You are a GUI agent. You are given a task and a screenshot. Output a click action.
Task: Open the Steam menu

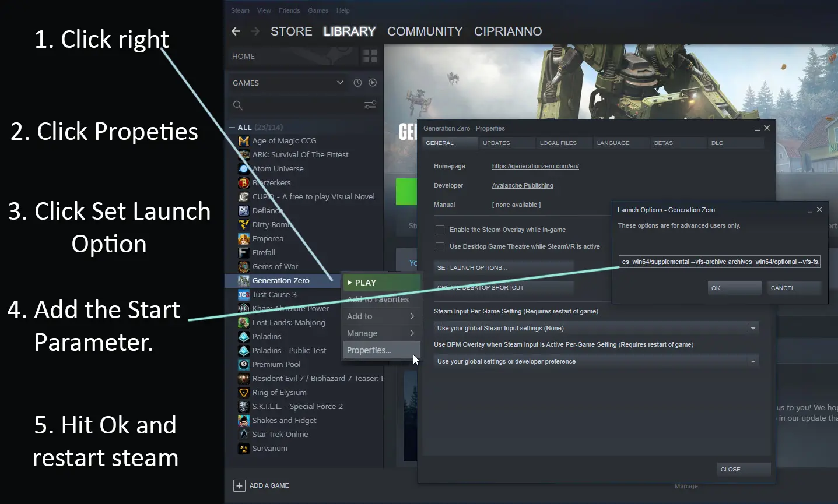point(240,10)
